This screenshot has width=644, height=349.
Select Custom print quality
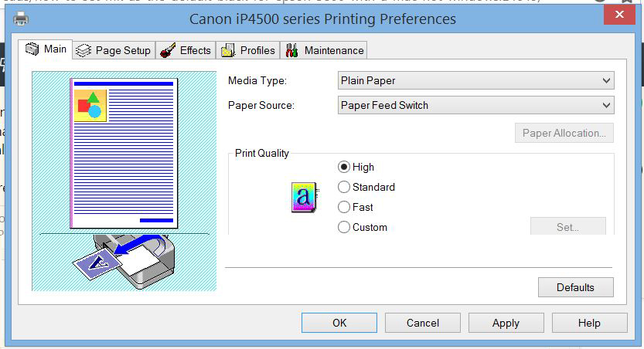(344, 227)
